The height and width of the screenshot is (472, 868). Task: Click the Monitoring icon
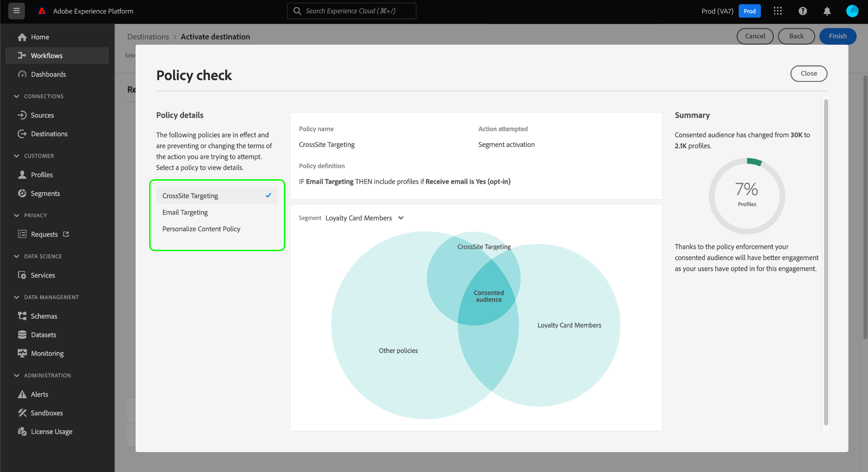tap(22, 353)
